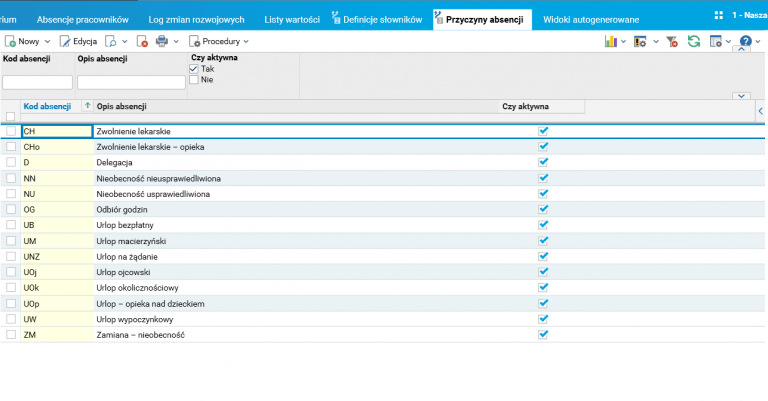Sort by the Kod absencji column header
The image size is (768, 401).
click(x=48, y=106)
